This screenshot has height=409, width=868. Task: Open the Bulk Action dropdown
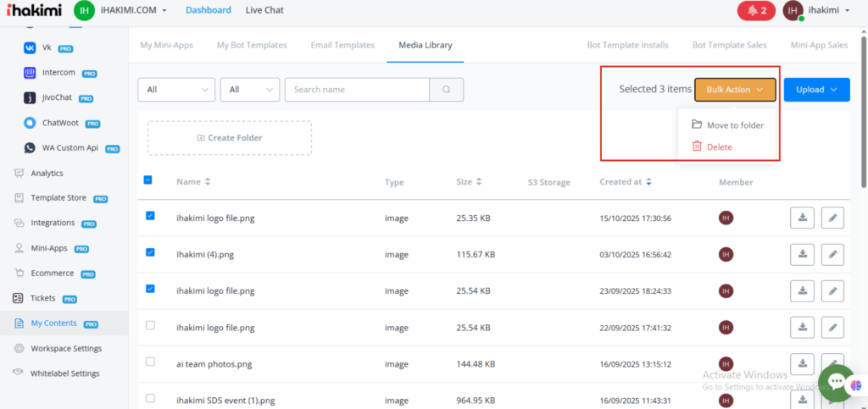coord(735,90)
